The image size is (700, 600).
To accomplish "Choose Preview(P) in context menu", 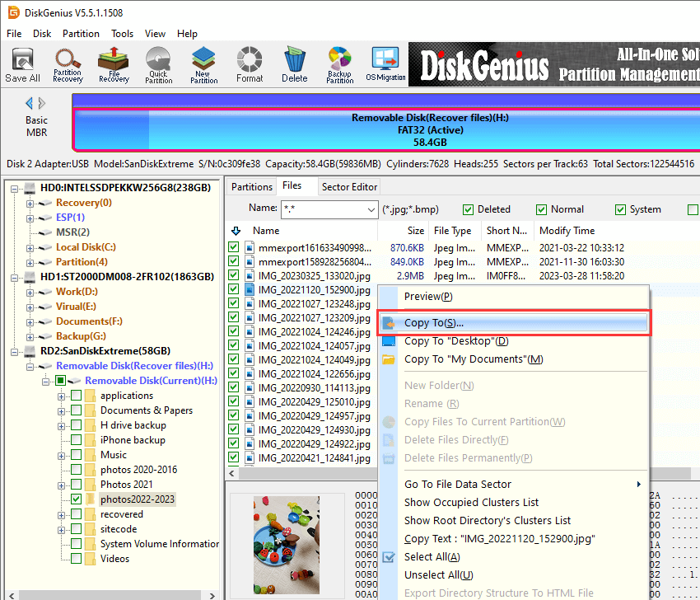I will pyautogui.click(x=513, y=297).
